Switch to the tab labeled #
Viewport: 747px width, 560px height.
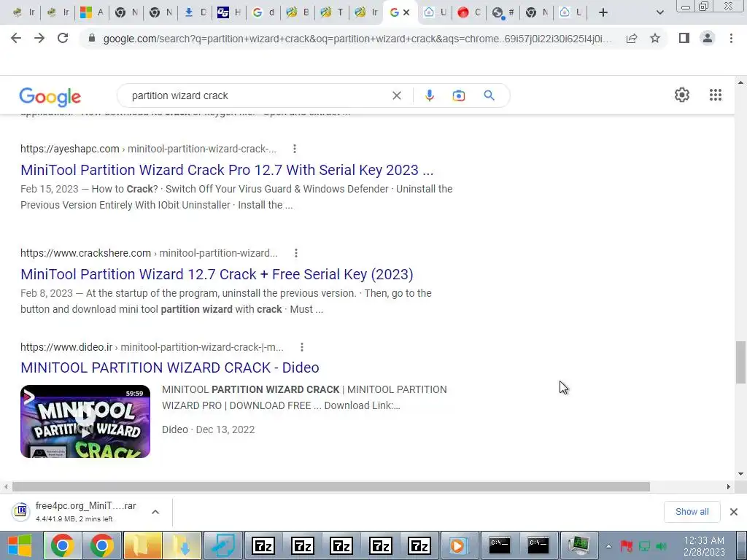point(503,13)
